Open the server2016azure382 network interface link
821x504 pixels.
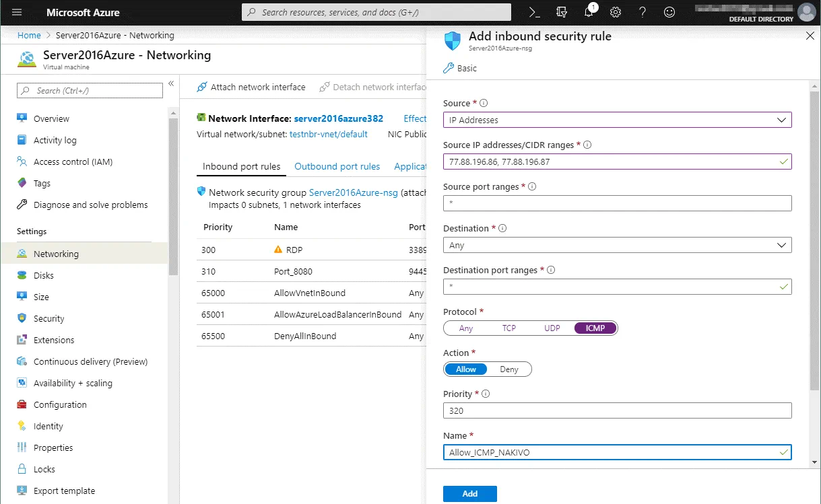tap(338, 118)
